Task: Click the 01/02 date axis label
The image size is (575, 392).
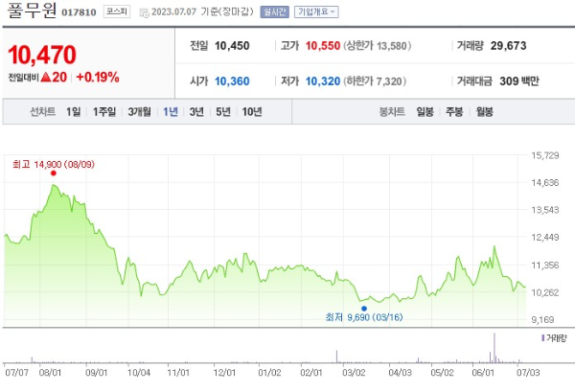Action: coord(269,373)
